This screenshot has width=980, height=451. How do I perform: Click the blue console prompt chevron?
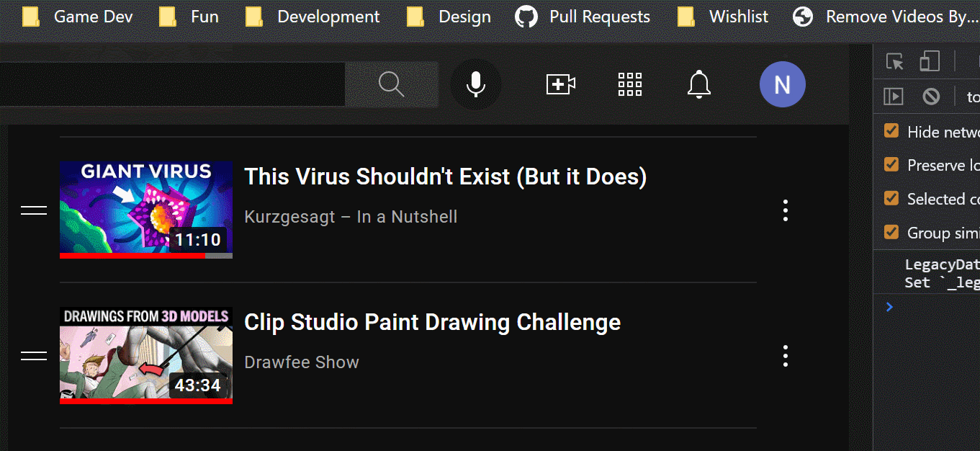[x=889, y=306]
